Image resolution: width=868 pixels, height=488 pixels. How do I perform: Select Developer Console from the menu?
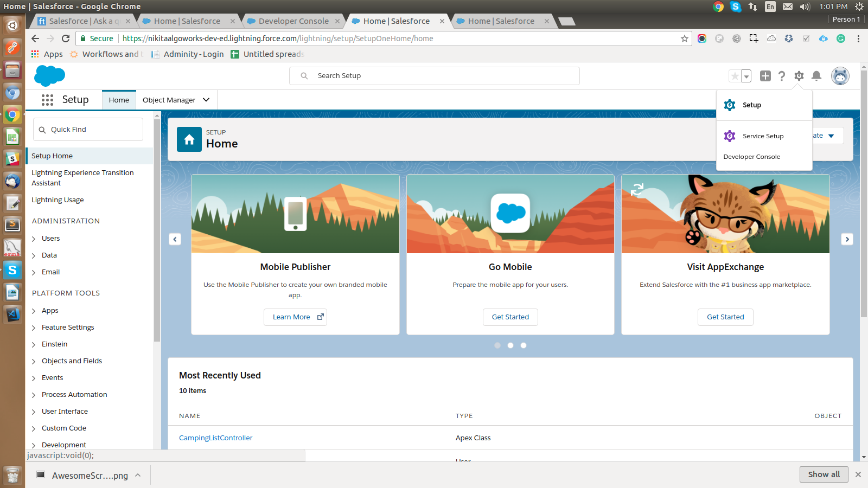pyautogui.click(x=751, y=157)
